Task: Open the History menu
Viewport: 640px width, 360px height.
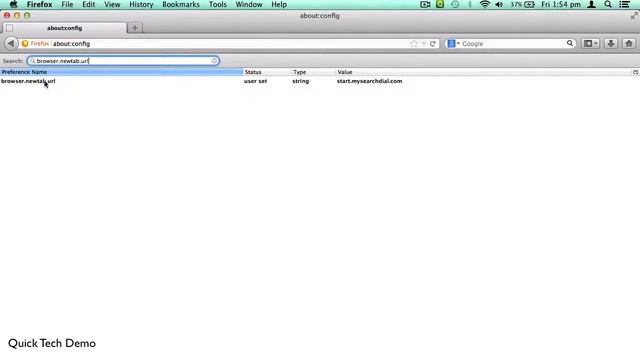Action: point(141,4)
